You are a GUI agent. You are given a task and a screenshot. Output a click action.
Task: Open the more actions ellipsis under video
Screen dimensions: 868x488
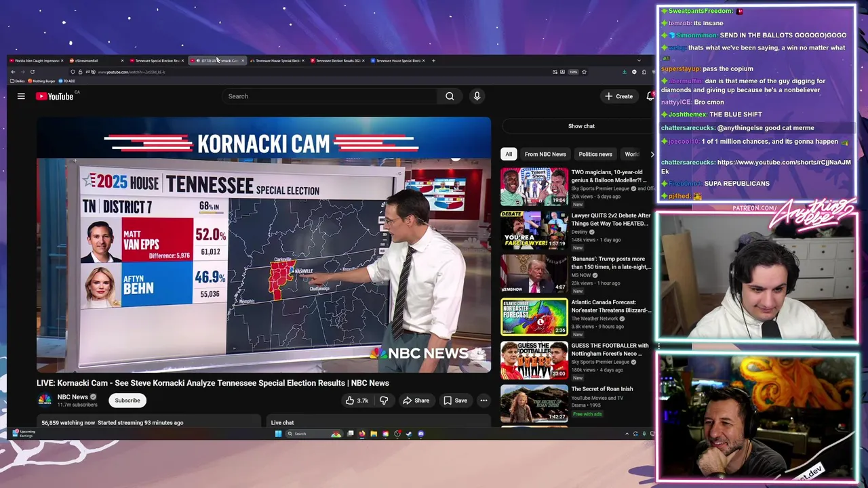[x=484, y=401]
